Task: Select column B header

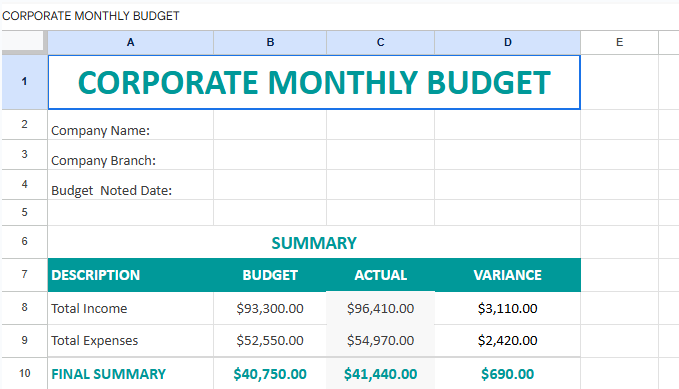Action: pos(270,42)
